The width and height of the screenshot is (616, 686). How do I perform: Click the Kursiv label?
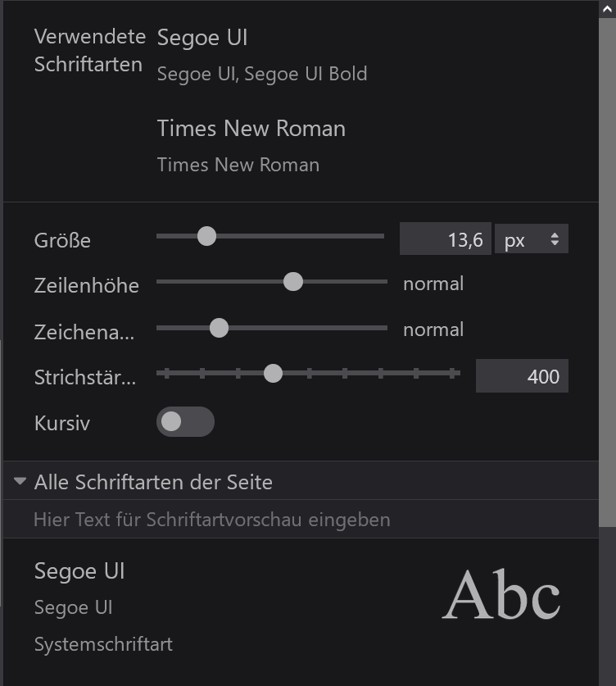coord(62,424)
